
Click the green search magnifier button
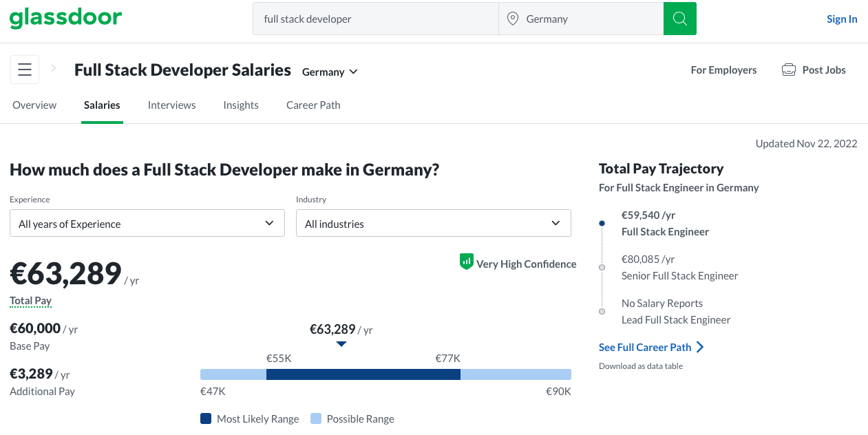point(680,19)
